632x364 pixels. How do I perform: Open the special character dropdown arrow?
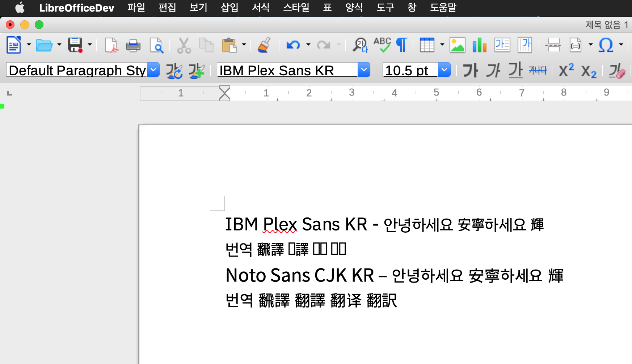point(621,45)
